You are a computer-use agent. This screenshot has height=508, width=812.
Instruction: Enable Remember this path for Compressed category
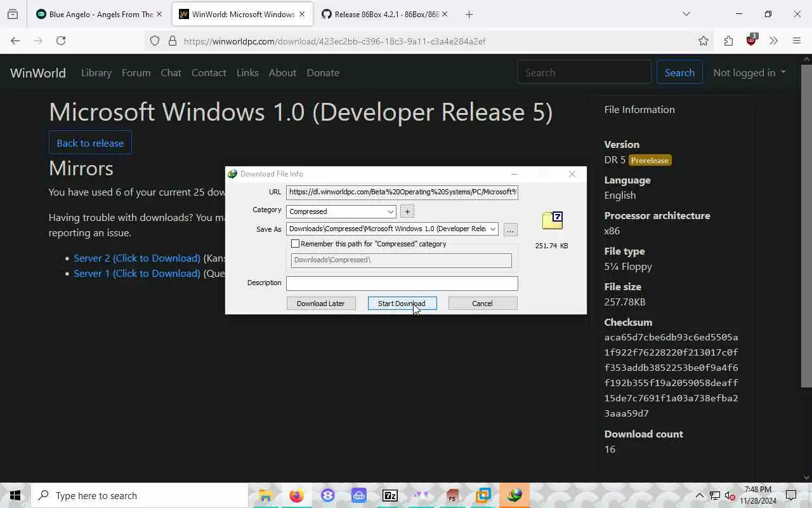click(x=295, y=244)
